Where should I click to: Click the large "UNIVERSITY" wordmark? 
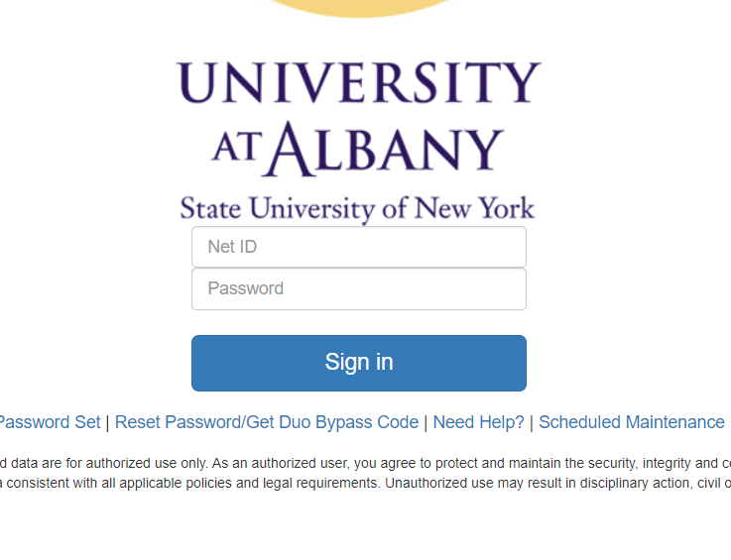(359, 83)
